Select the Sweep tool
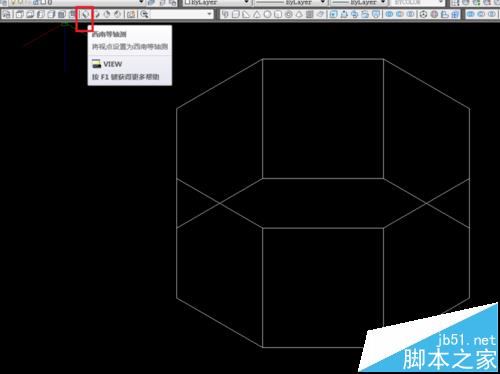This screenshot has height=374, width=500. (354, 14)
